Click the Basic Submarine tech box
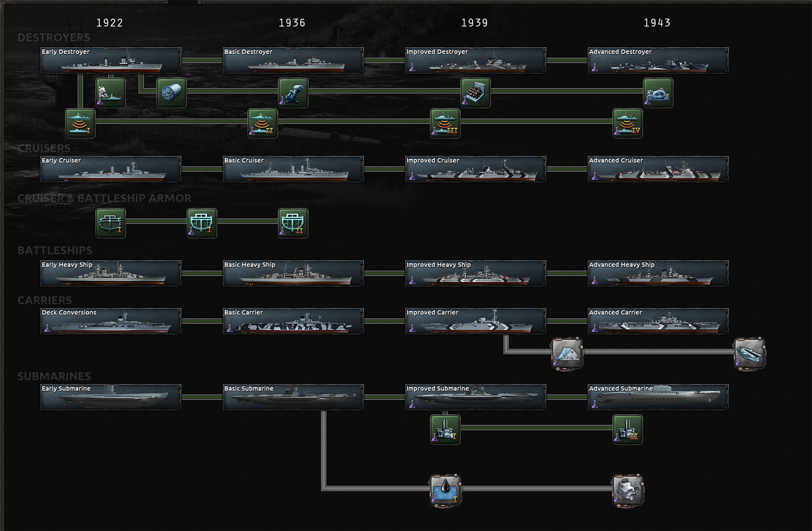 point(293,397)
